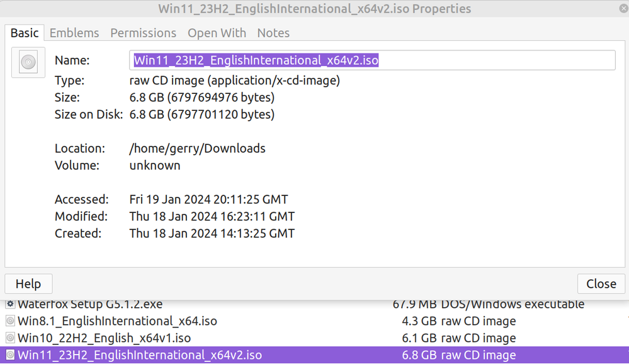
Task: Switch to the Permissions tab
Action: click(143, 33)
